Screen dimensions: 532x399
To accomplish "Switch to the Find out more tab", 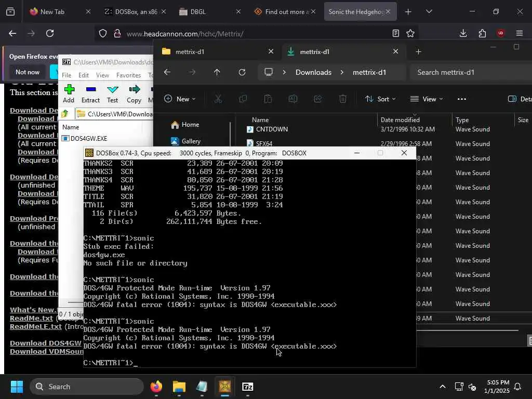I will tap(284, 12).
